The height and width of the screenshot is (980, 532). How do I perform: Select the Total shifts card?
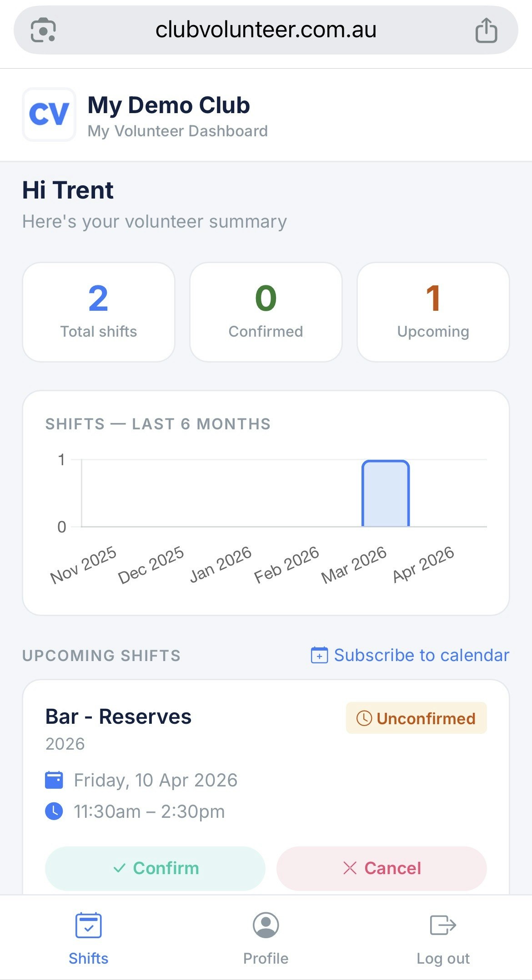click(x=99, y=312)
